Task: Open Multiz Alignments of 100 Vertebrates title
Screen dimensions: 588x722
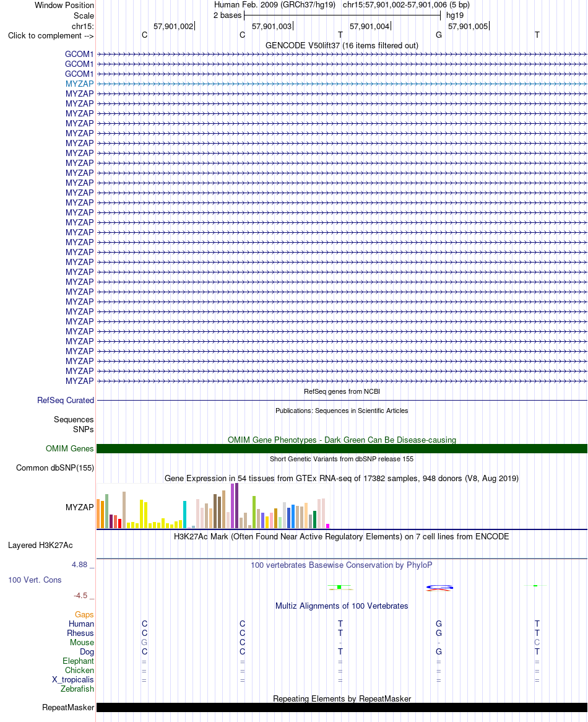Action: click(x=342, y=606)
